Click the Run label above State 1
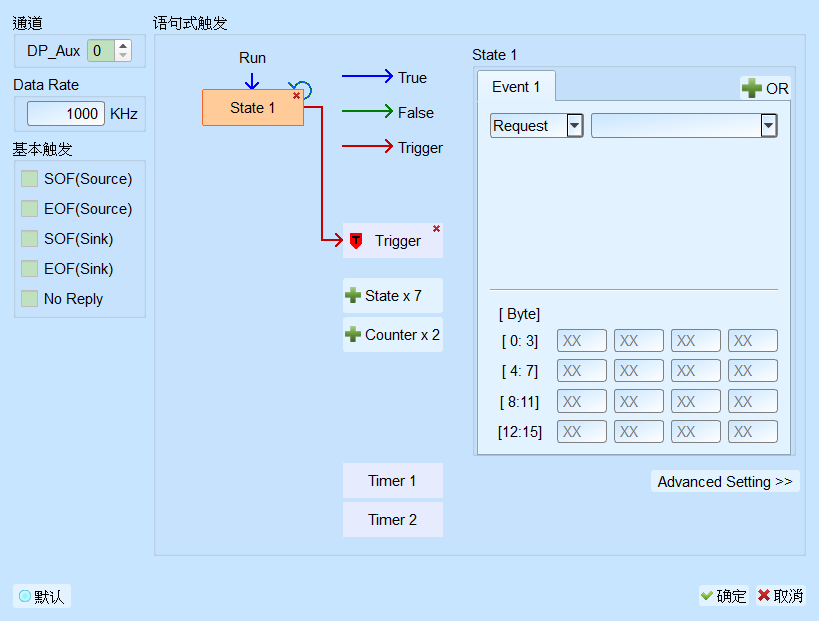The width and height of the screenshot is (819, 621). pyautogui.click(x=252, y=57)
